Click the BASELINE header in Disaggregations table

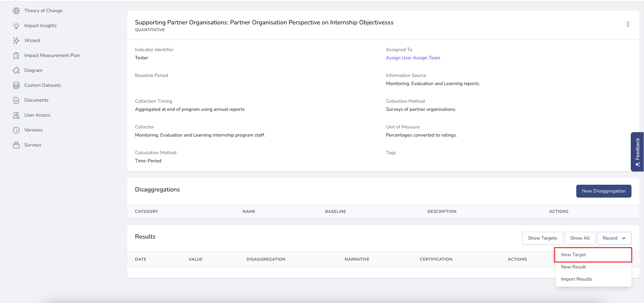336,211
